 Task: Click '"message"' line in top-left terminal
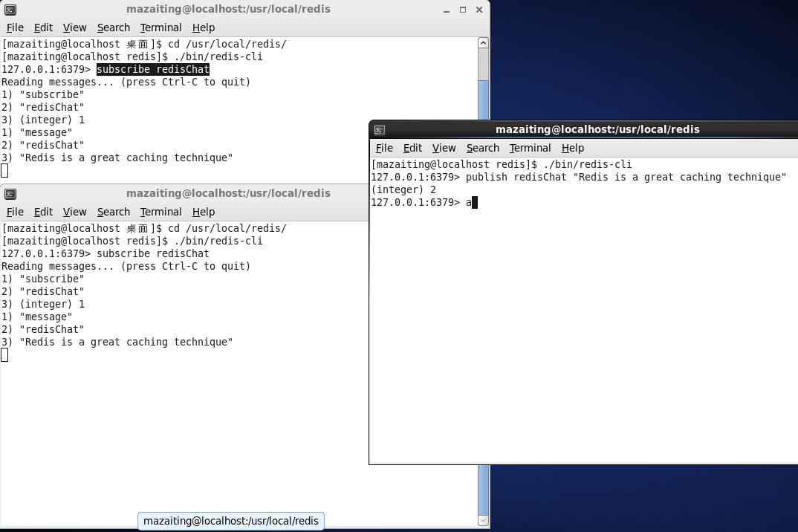[37, 133]
